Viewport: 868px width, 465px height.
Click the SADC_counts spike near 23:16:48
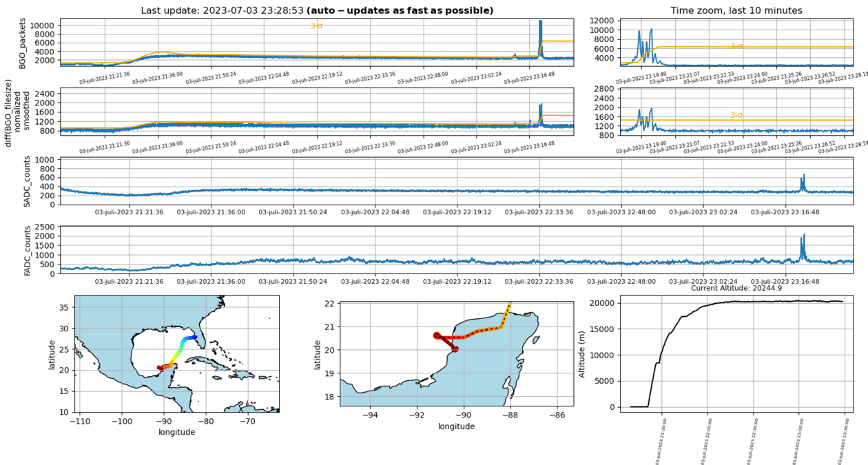coord(803,179)
